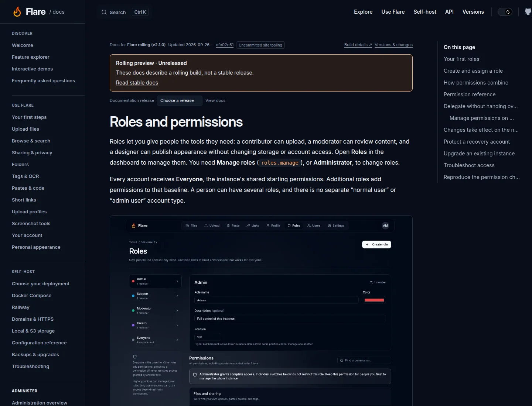Expand the Moderator role row chevron
The image size is (532, 406).
pos(177,310)
